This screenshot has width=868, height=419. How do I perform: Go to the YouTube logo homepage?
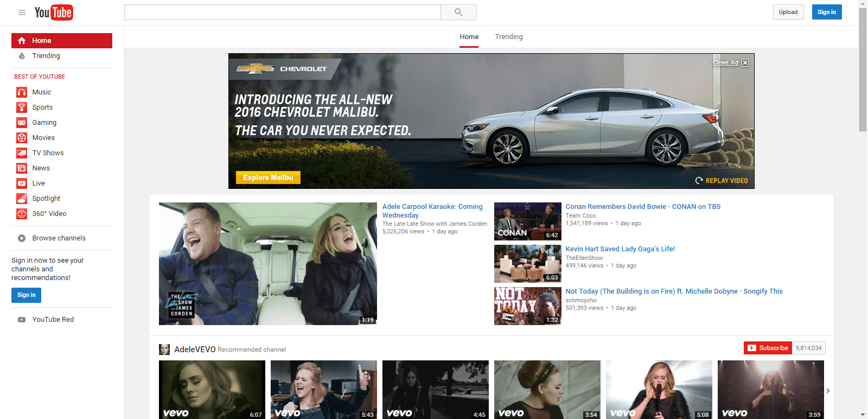54,12
